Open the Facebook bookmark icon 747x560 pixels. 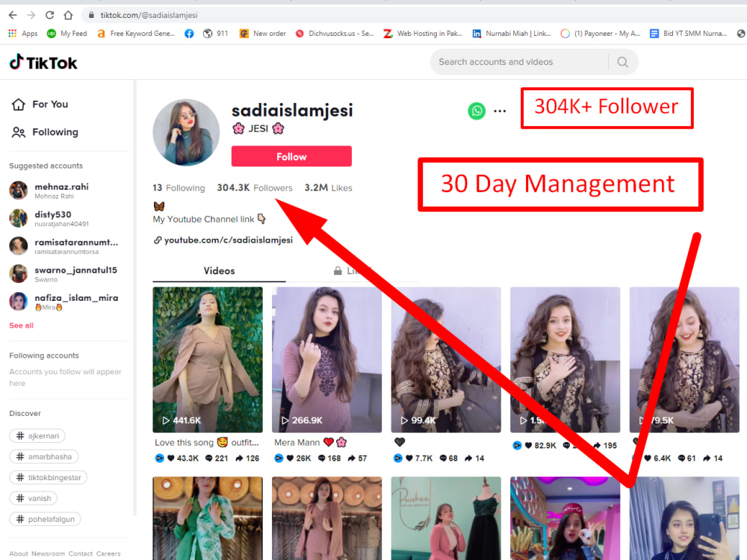pos(189,34)
